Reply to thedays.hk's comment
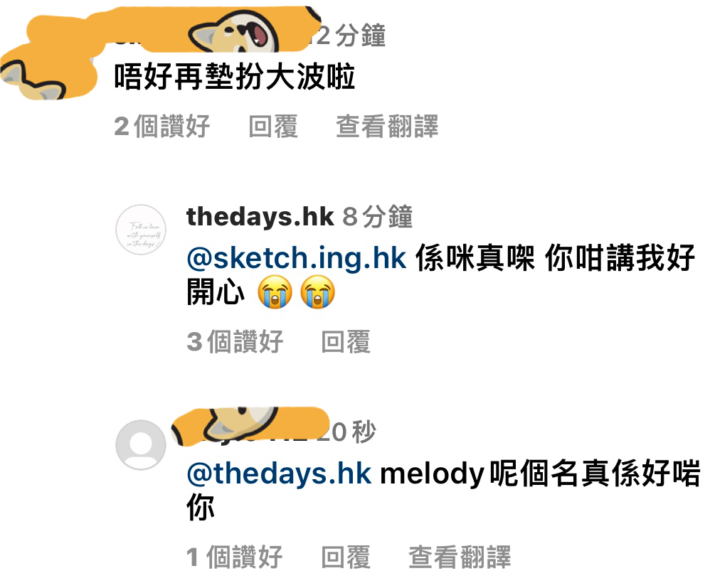 tap(346, 342)
